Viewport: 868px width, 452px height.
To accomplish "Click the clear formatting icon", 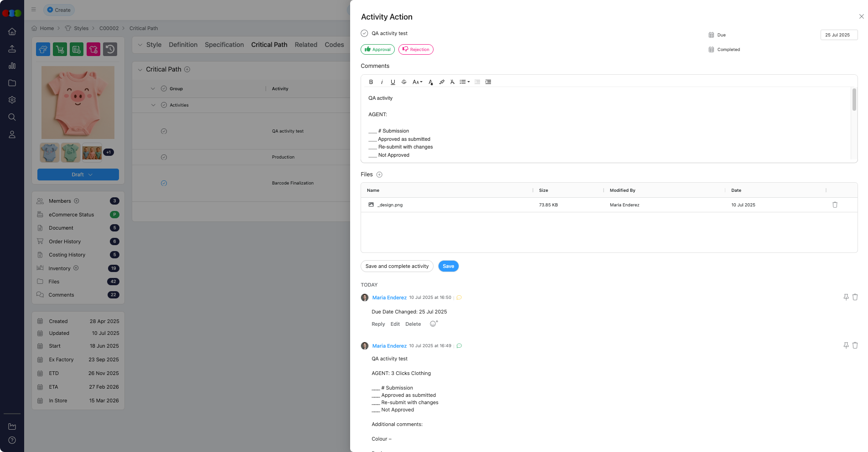I will [x=452, y=82].
